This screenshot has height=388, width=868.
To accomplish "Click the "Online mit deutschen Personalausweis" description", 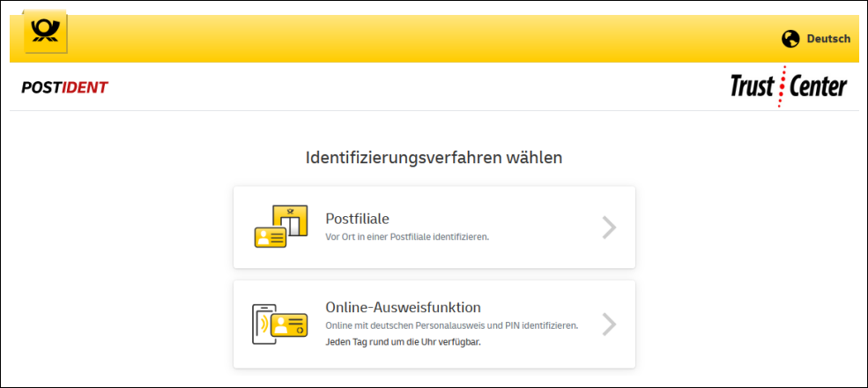I will pos(451,325).
